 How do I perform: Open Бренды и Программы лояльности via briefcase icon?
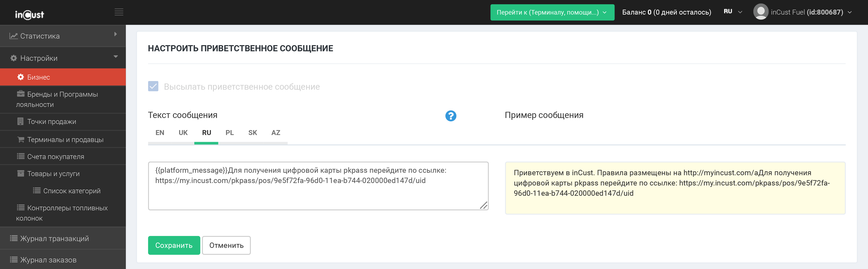tap(21, 94)
